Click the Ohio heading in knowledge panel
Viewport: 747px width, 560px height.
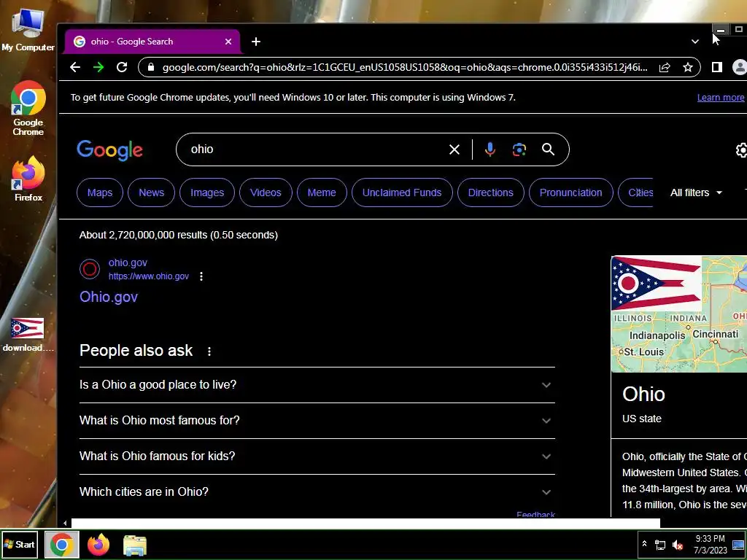tap(643, 394)
